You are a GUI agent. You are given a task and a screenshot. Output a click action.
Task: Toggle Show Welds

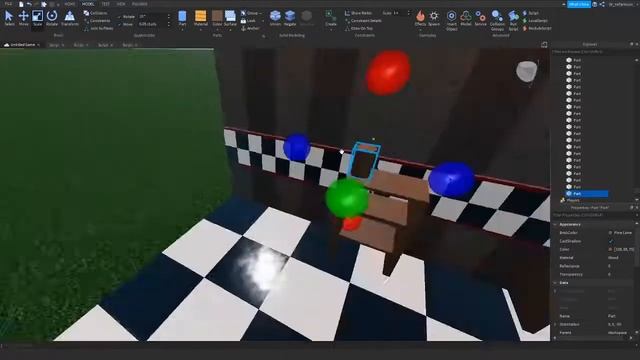358,13
